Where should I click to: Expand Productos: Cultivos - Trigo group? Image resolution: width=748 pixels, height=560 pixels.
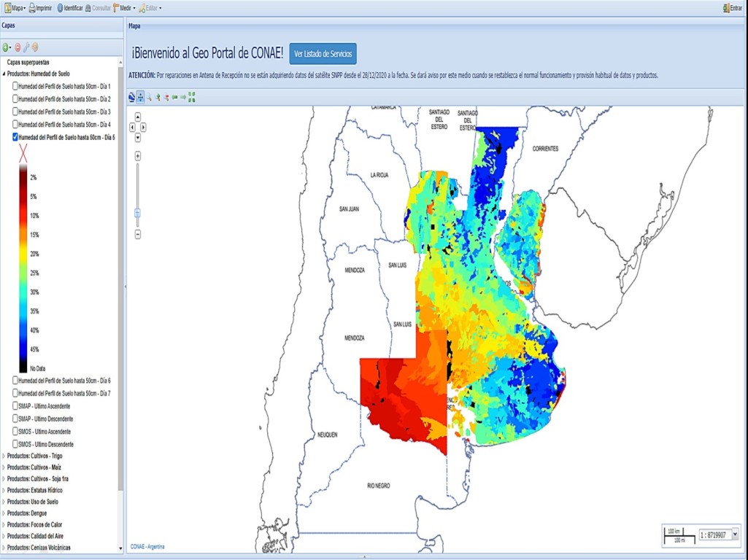4,456
